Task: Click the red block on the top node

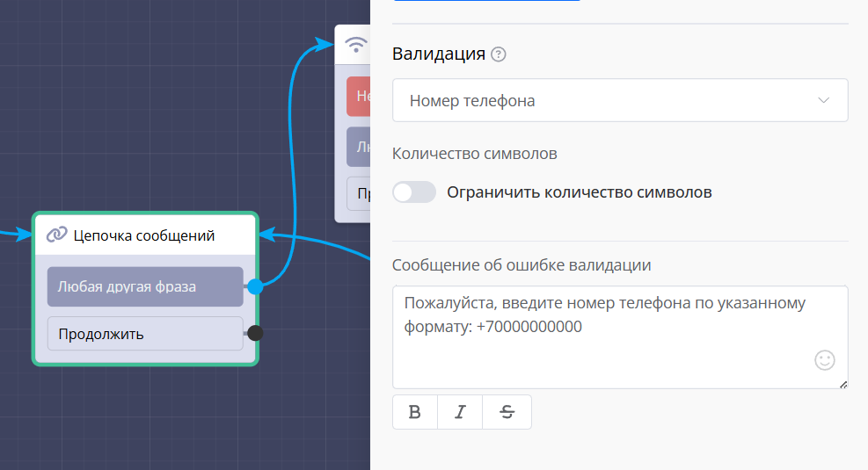Action: tap(358, 97)
